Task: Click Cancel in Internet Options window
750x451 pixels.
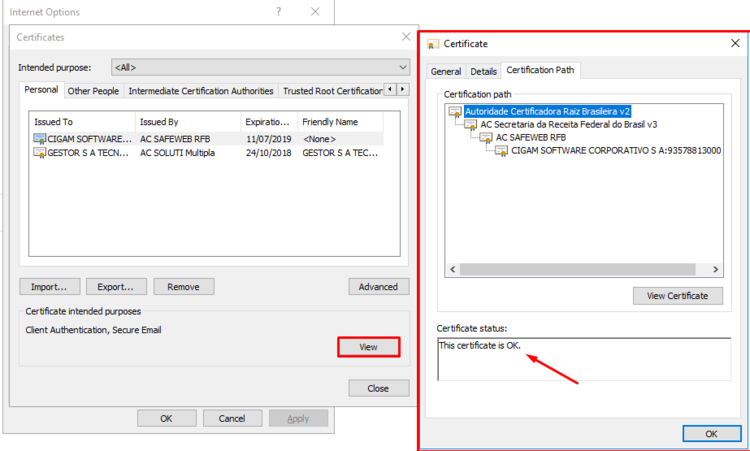Action: click(232, 418)
